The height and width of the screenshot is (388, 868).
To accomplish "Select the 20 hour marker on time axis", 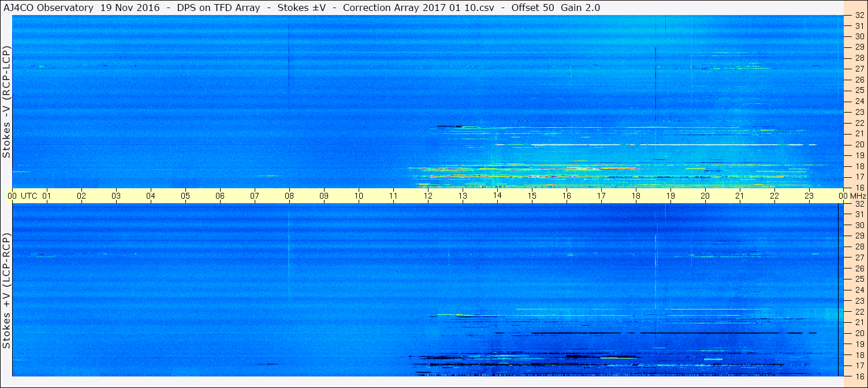I will pyautogui.click(x=706, y=196).
